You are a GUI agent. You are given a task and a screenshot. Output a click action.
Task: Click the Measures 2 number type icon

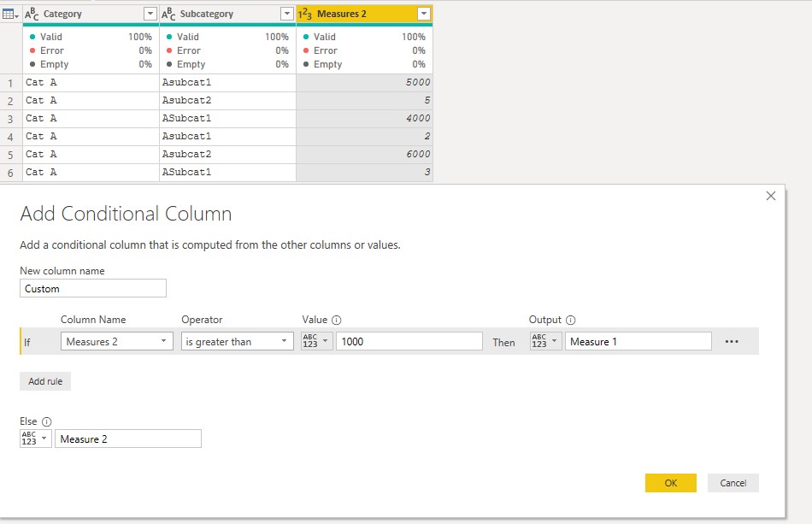point(305,14)
